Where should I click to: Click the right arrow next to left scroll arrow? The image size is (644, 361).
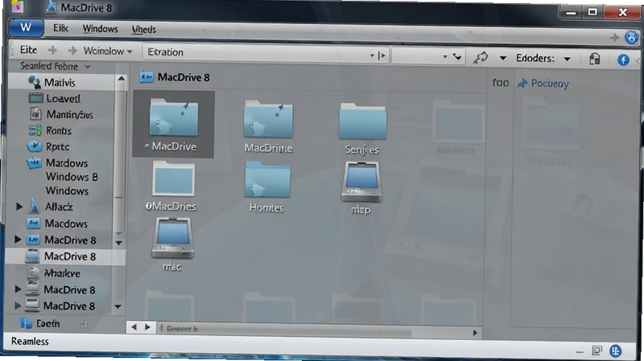point(147,327)
